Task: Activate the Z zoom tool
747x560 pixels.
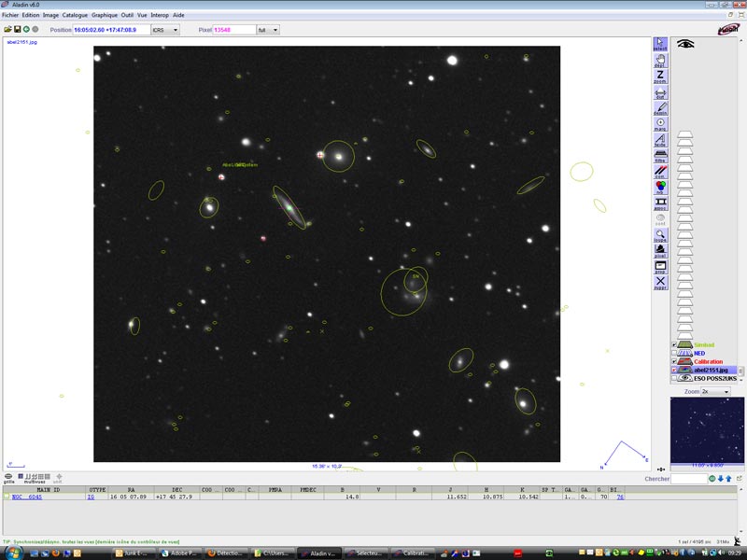Action: (x=660, y=77)
